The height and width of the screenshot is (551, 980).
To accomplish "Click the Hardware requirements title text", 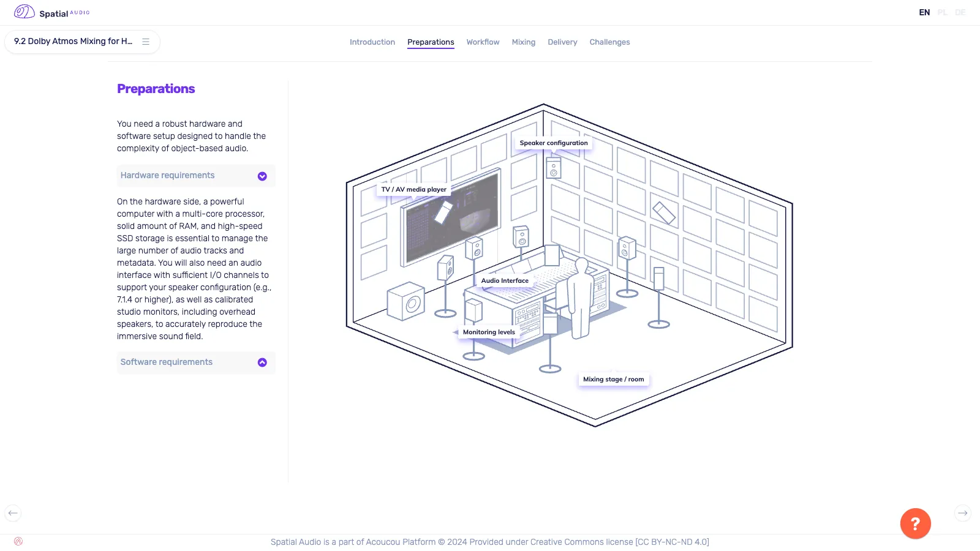I will click(167, 176).
